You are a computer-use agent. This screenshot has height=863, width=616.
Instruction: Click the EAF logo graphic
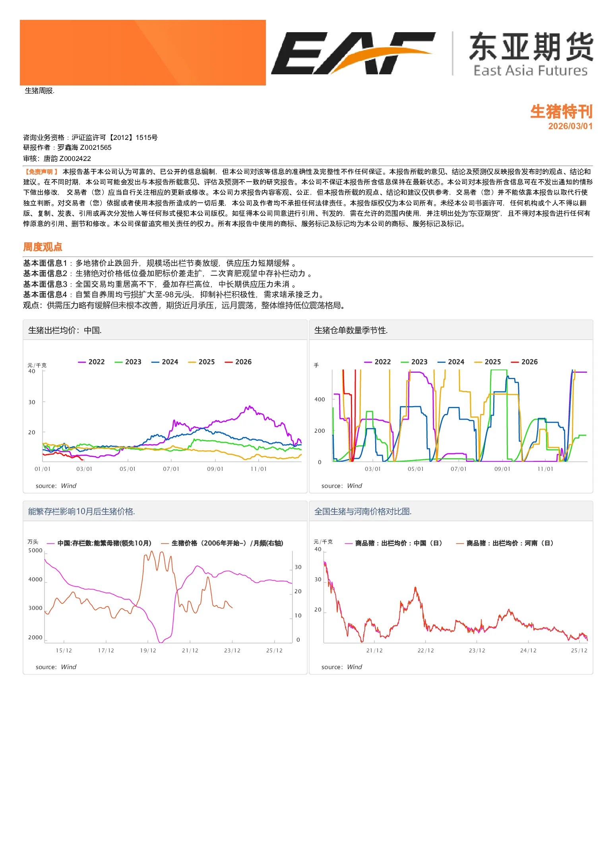pos(353,53)
